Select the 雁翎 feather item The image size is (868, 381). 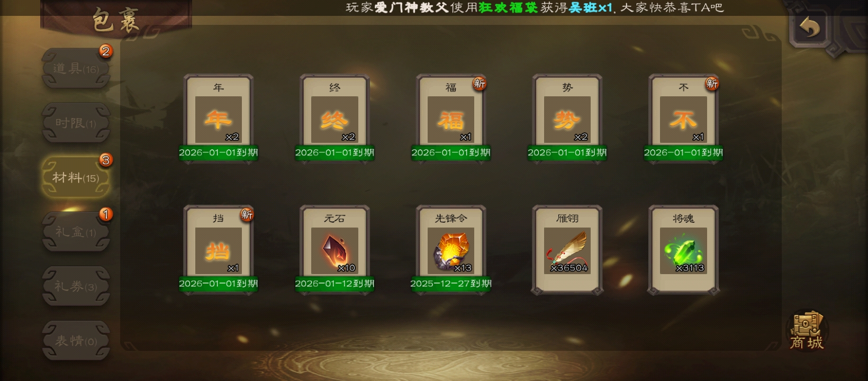(x=567, y=250)
